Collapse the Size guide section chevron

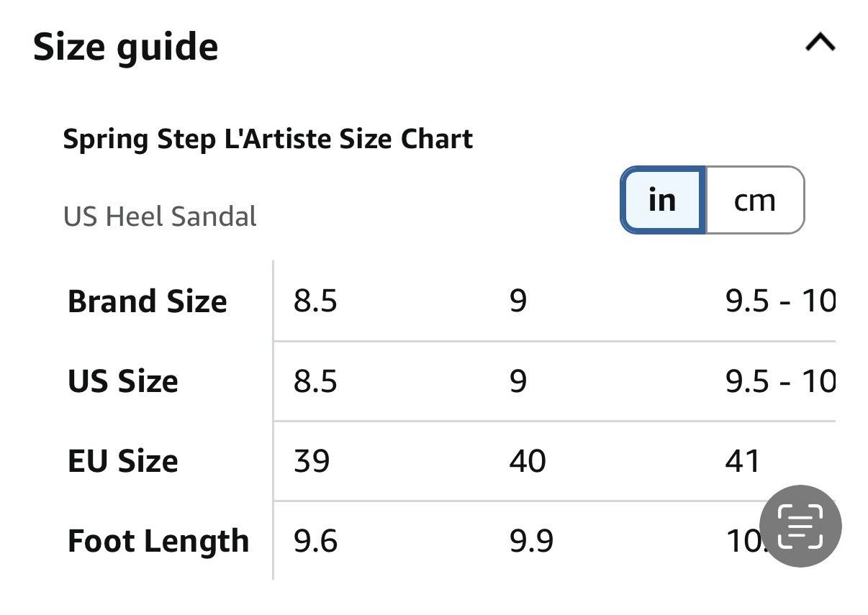820,44
